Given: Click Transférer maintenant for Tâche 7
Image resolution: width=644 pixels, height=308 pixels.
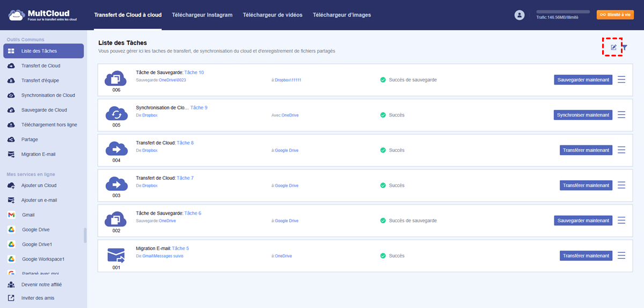Looking at the screenshot, I should coord(586,185).
